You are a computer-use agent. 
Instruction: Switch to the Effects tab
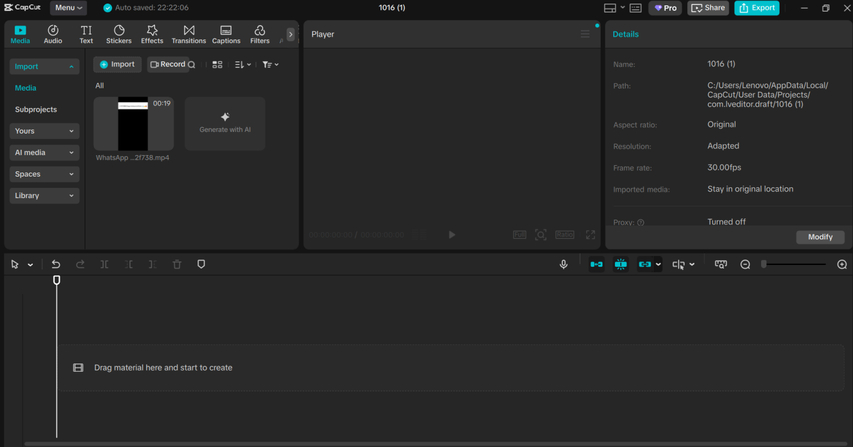pos(152,34)
